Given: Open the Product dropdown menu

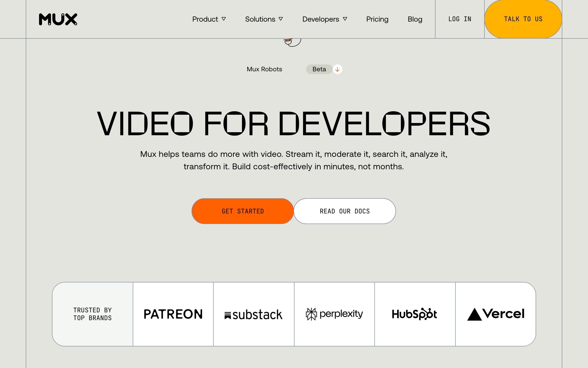Looking at the screenshot, I should coord(209,19).
